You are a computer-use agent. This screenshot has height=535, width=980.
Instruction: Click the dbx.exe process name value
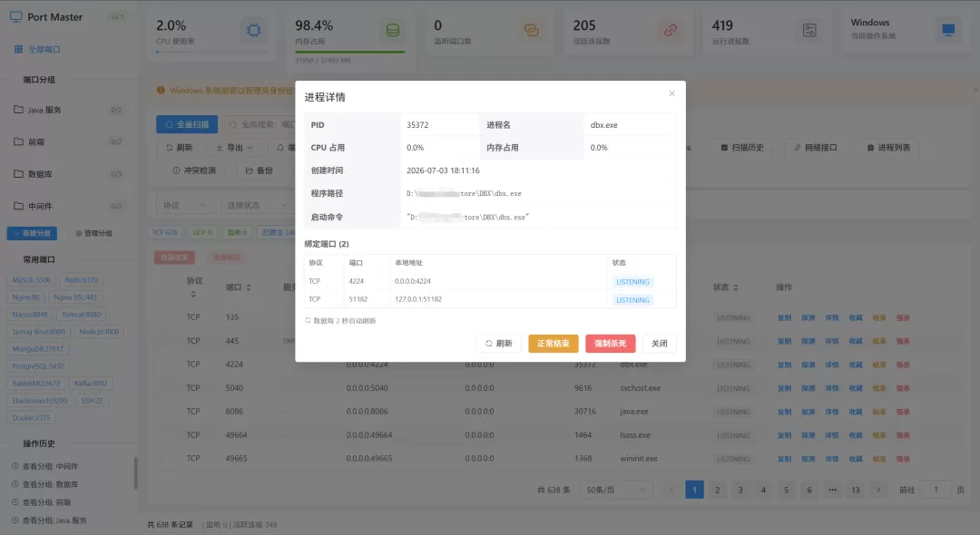click(603, 125)
